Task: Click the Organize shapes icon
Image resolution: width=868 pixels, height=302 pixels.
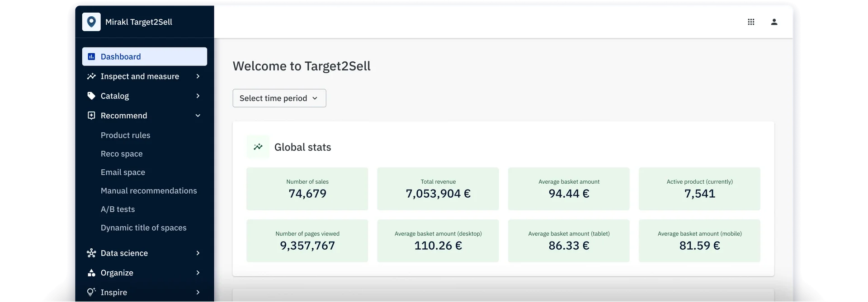Action: pyautogui.click(x=91, y=273)
